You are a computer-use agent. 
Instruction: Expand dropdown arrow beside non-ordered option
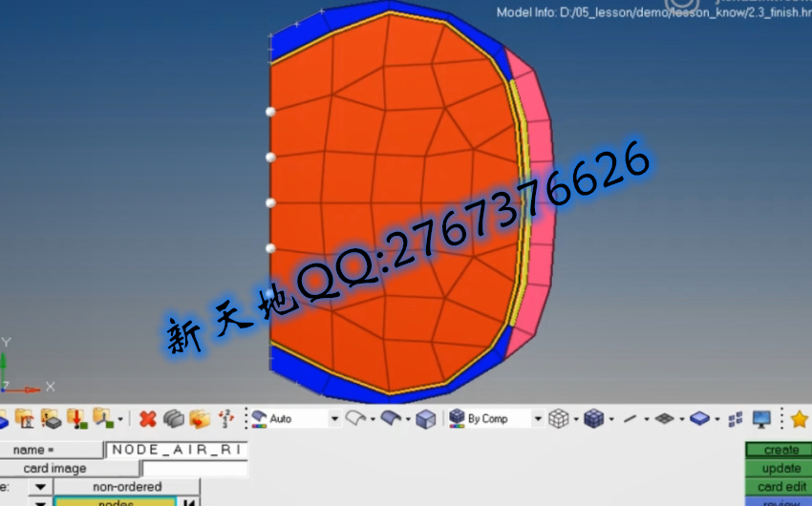pyautogui.click(x=40, y=487)
